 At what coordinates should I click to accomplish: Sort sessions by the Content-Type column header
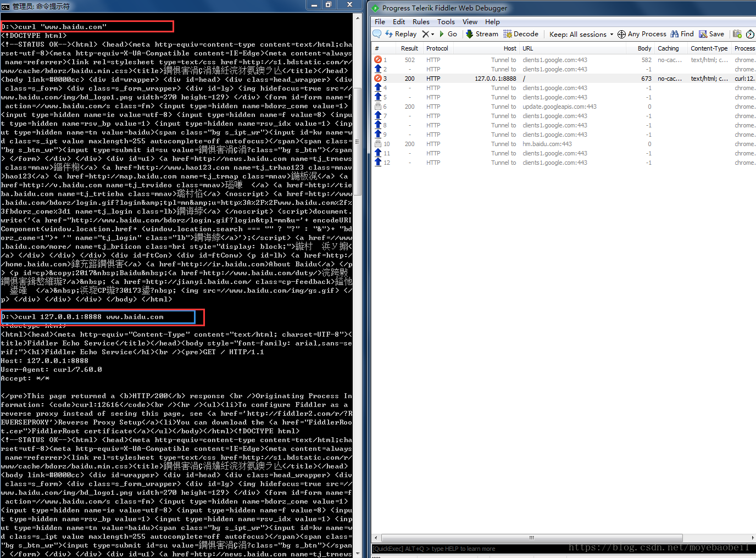[709, 48]
